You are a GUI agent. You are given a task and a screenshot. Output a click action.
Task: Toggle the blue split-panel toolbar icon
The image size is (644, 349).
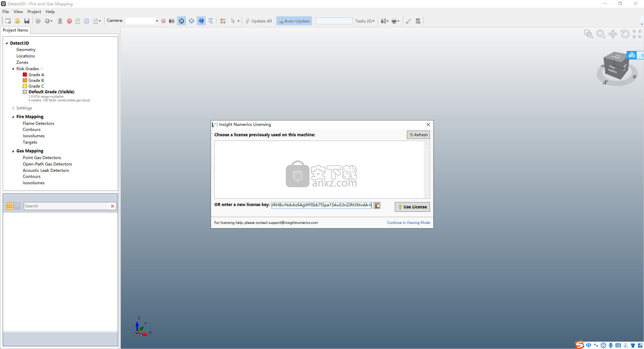[211, 21]
